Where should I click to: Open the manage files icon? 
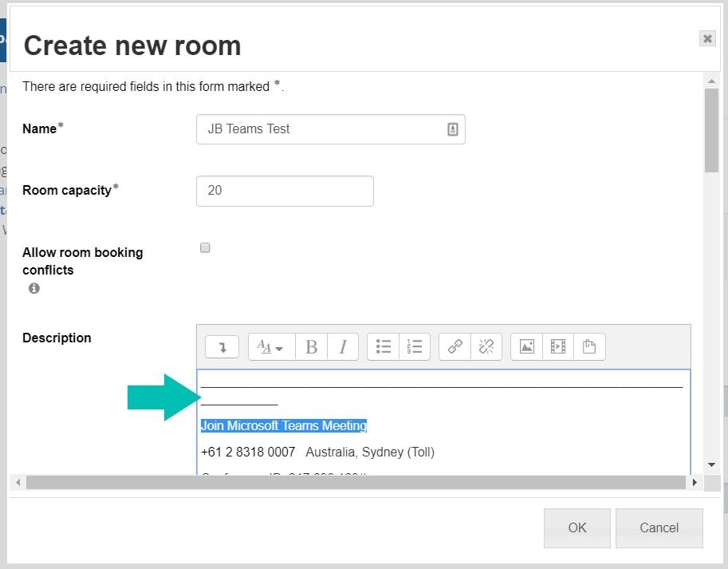pos(589,346)
